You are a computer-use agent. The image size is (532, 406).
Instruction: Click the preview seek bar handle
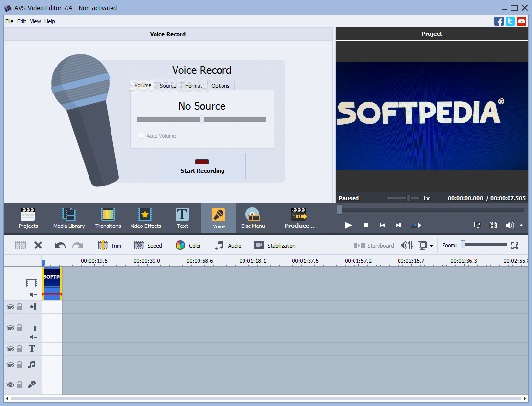340,210
